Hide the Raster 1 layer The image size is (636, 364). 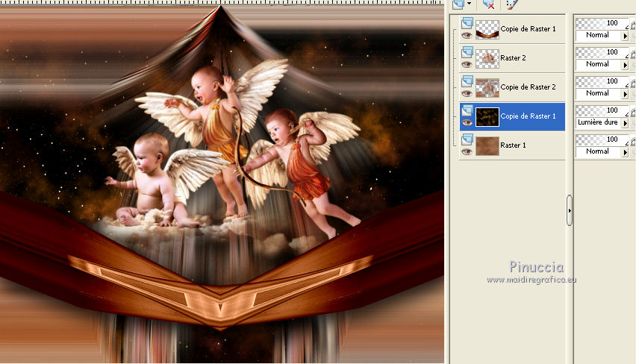click(x=467, y=152)
